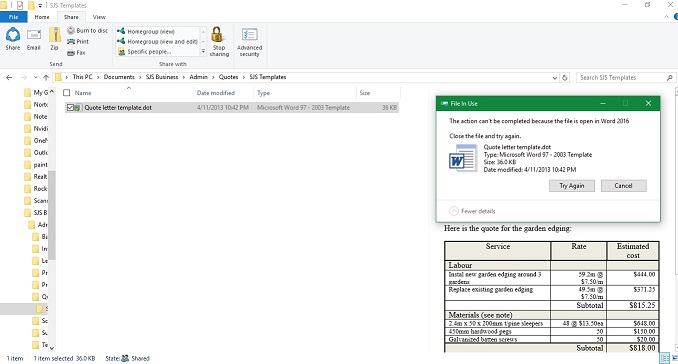Image resolution: width=678 pixels, height=364 pixels.
Task: Refresh the folder view
Action: [565, 78]
